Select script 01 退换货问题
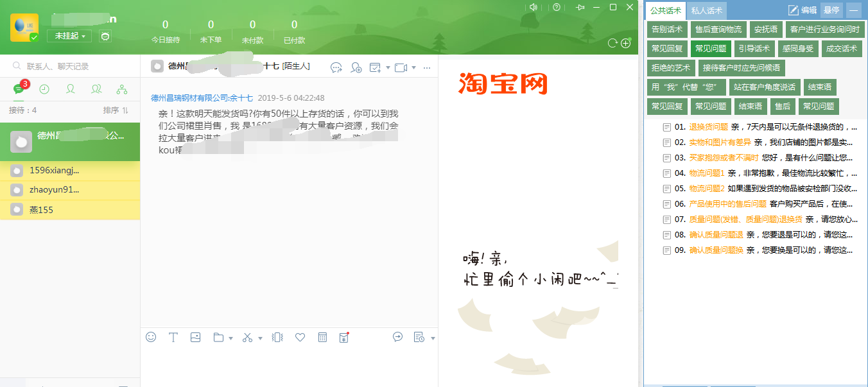This screenshot has width=868, height=387. 760,127
